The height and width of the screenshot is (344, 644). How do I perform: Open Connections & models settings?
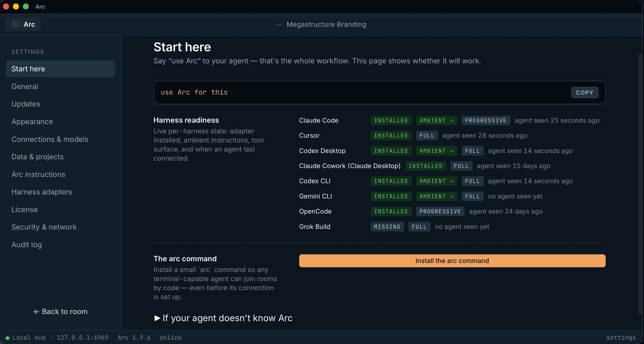click(x=60, y=139)
